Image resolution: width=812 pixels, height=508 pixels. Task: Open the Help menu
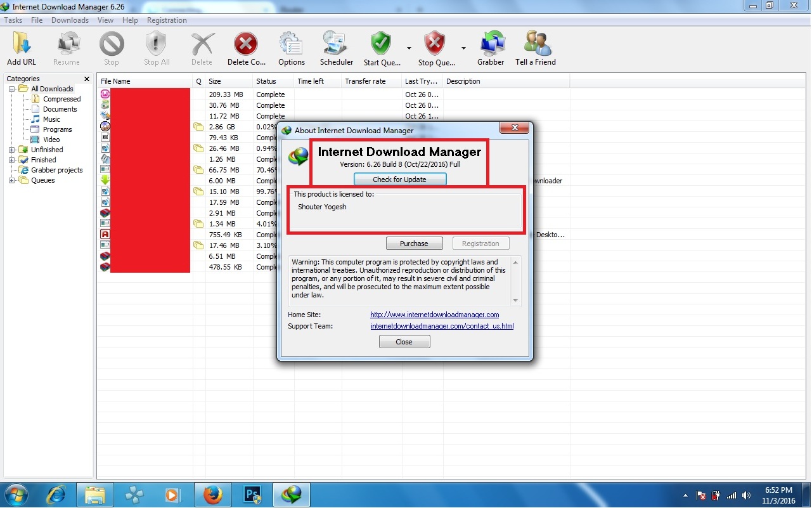click(x=130, y=20)
